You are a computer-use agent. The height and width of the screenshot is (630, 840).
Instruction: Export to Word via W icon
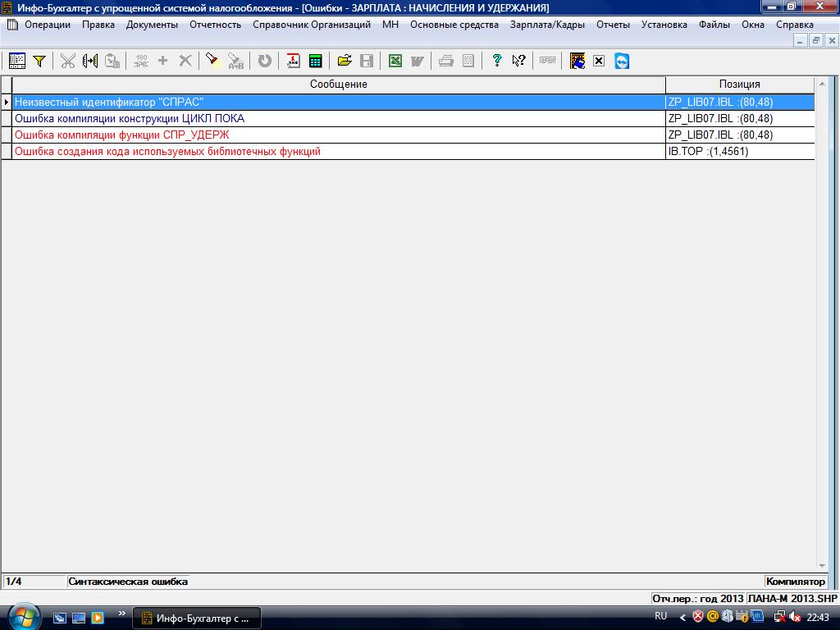point(418,61)
